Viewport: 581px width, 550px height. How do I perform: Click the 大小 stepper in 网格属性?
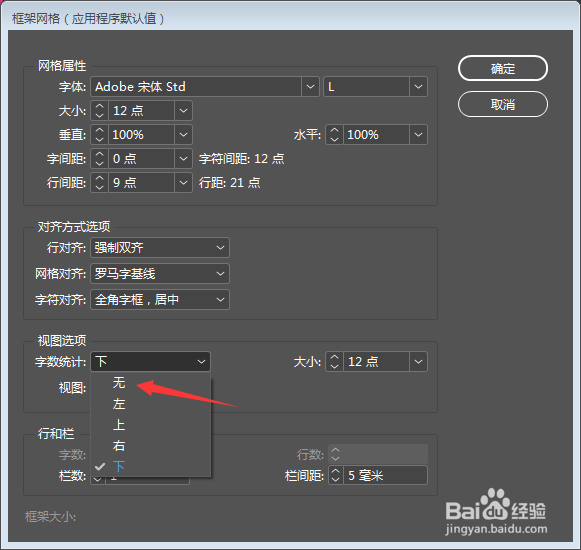(x=99, y=110)
